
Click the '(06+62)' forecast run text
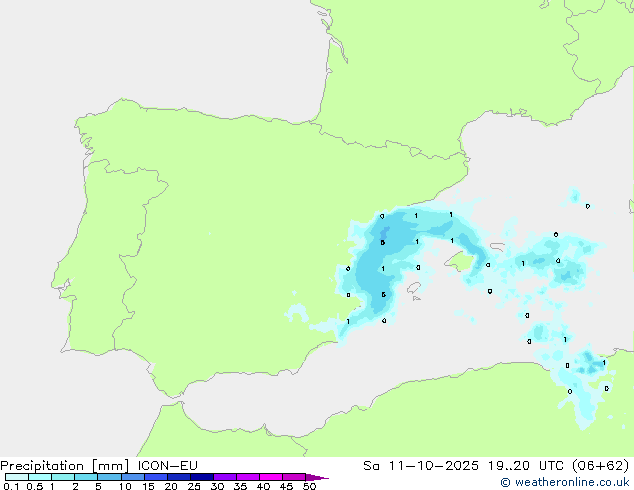pyautogui.click(x=601, y=466)
